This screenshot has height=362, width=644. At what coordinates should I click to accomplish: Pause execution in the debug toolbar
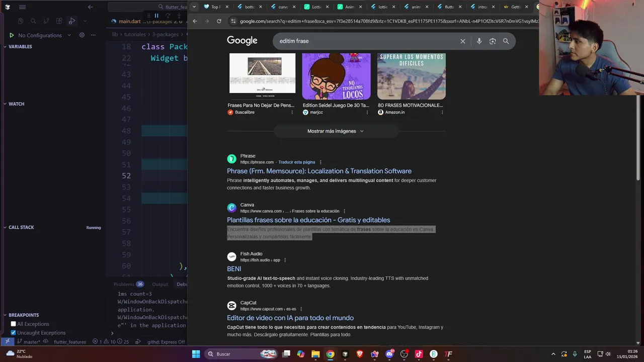pyautogui.click(x=156, y=16)
